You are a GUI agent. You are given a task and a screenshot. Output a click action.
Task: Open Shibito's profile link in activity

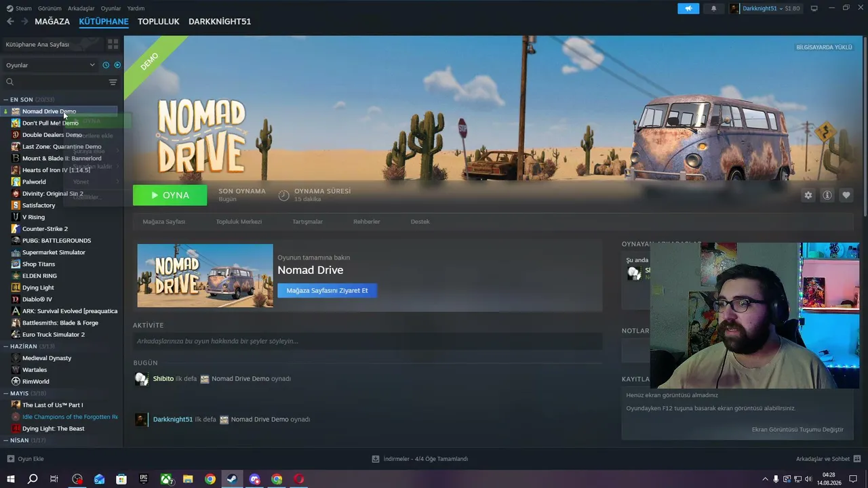163,379
